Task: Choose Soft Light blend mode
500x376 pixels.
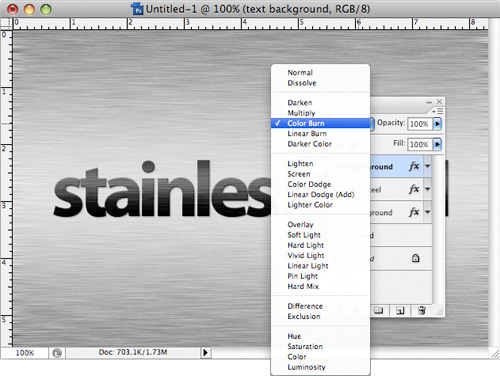Action: [320, 235]
